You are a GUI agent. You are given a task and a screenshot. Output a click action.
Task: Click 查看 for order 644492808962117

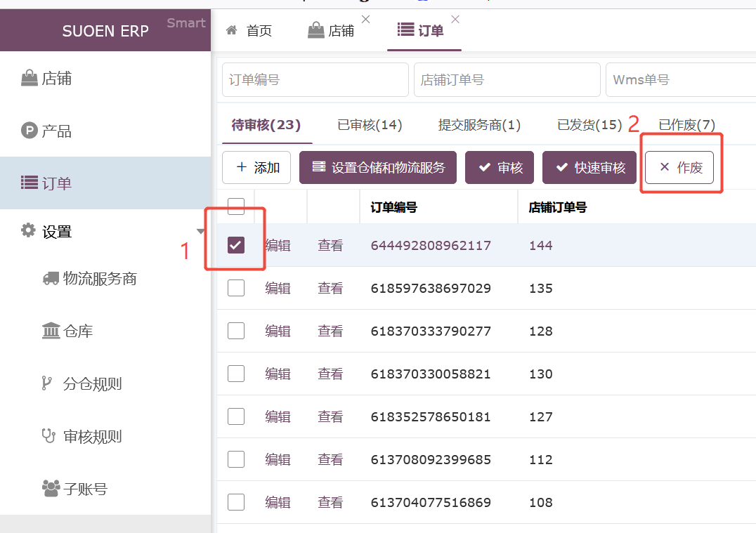(x=330, y=245)
